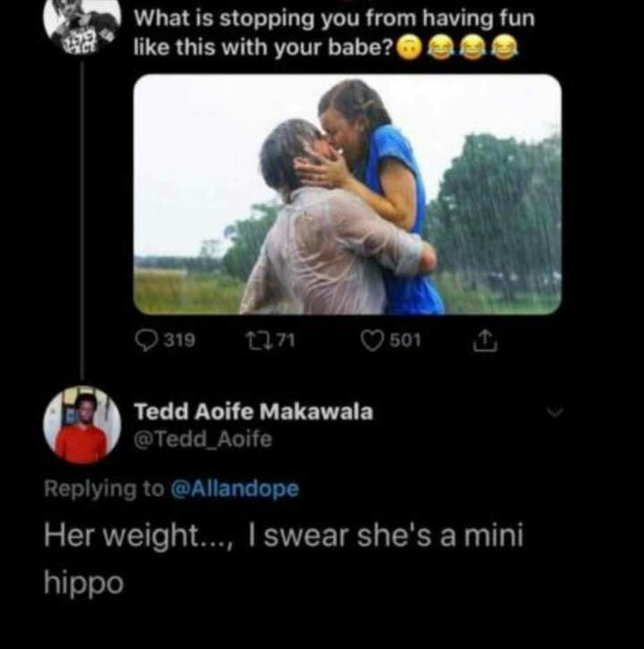Click the 501 likes count

click(403, 341)
